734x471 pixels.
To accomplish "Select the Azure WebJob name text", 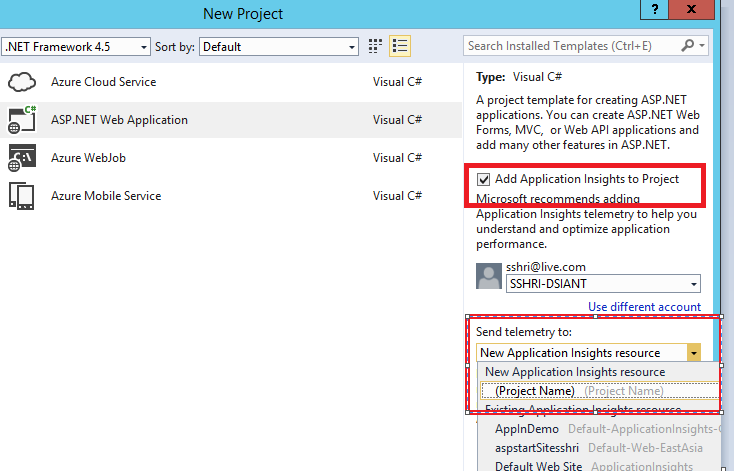I will (88, 158).
